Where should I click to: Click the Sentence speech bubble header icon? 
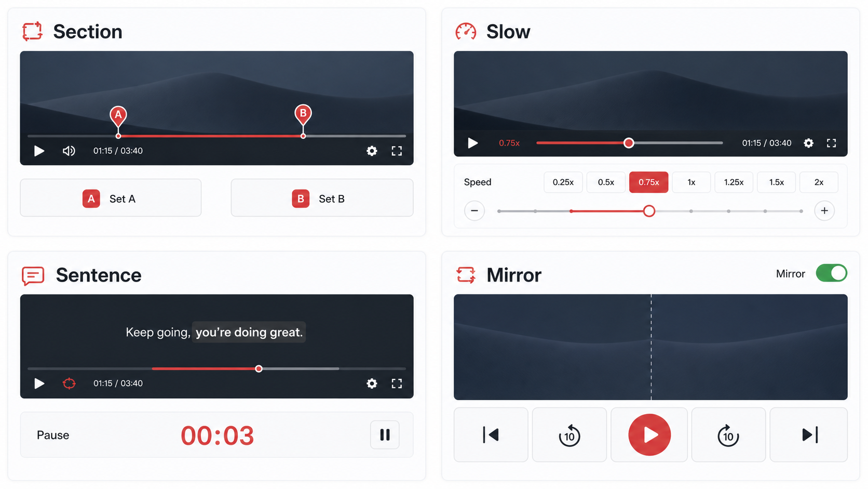(x=33, y=275)
